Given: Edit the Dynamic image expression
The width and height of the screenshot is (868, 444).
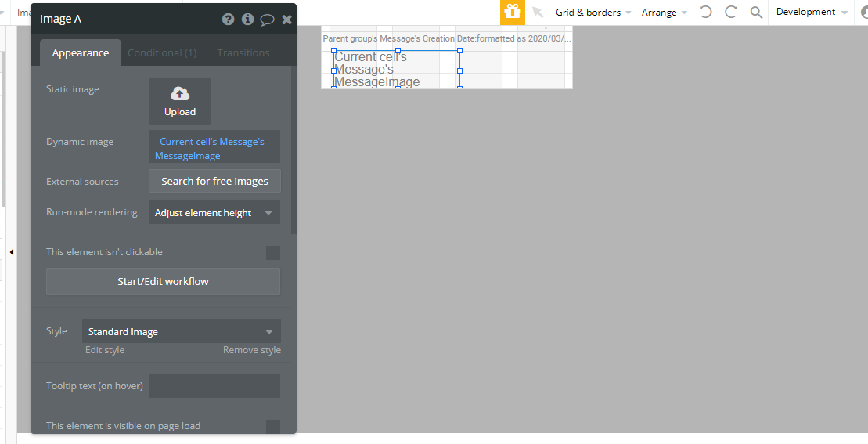Looking at the screenshot, I should tap(214, 146).
